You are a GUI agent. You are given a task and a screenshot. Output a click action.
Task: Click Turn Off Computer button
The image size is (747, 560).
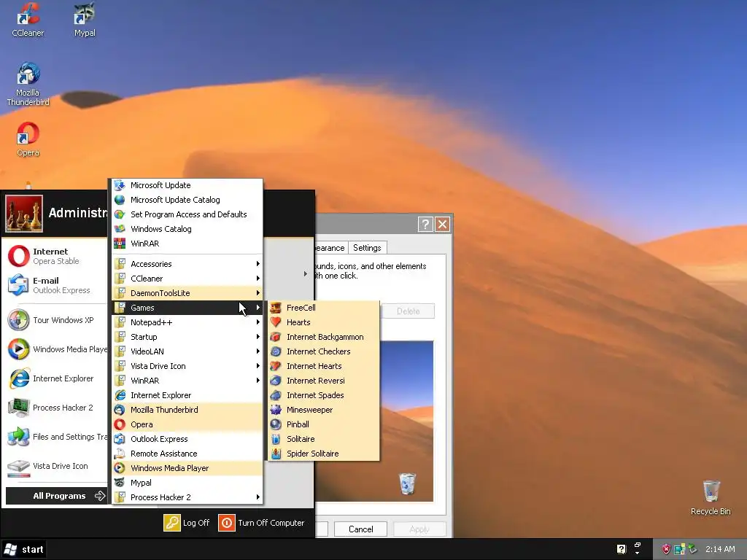point(262,523)
